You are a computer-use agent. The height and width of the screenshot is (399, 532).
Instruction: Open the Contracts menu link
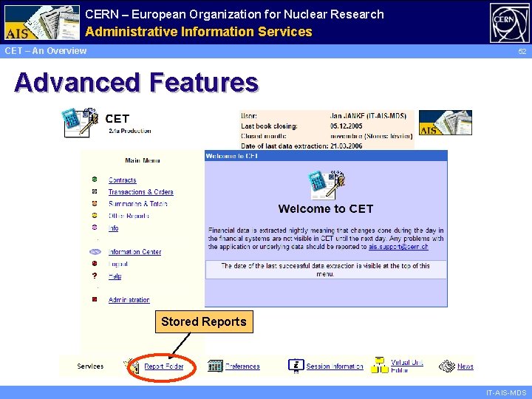click(123, 180)
